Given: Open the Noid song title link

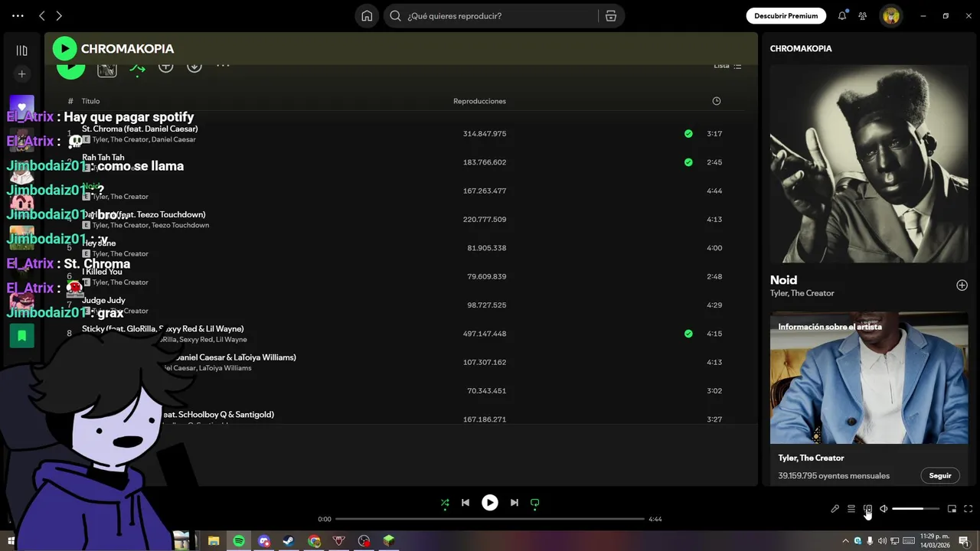Looking at the screenshot, I should pos(783,280).
